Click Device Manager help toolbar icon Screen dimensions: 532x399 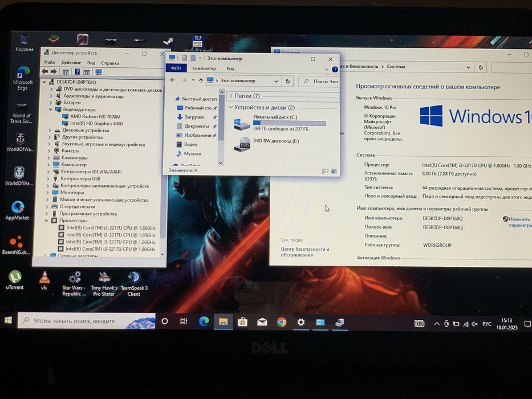click(78, 72)
